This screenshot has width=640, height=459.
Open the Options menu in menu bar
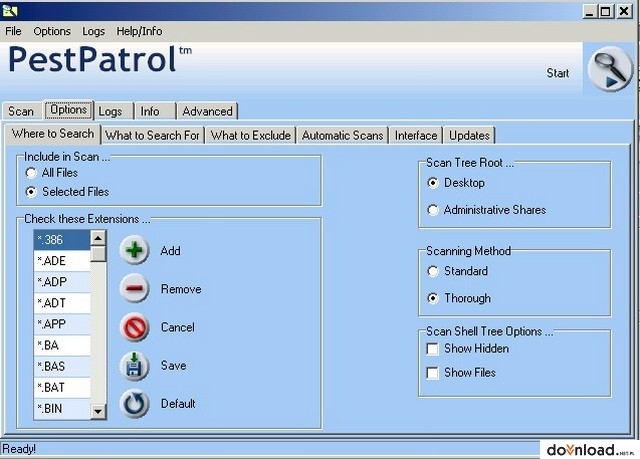pos(52,31)
